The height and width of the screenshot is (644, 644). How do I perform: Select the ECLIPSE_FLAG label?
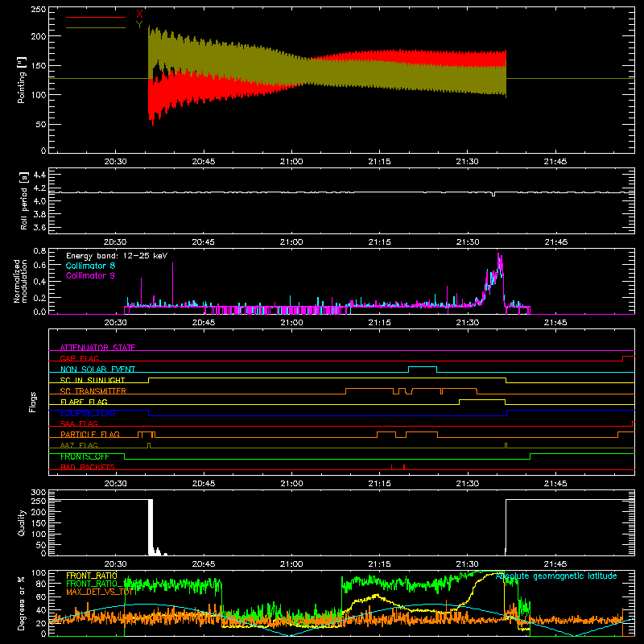(88, 413)
